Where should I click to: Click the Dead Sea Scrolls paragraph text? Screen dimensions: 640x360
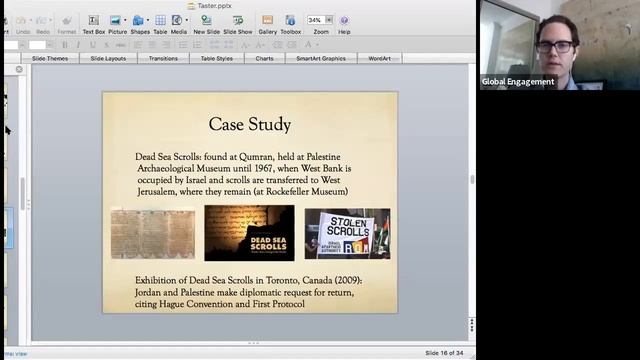[x=243, y=174]
